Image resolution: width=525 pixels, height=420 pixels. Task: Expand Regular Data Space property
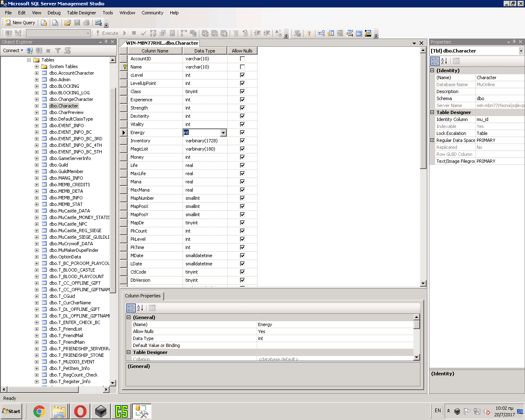click(432, 140)
